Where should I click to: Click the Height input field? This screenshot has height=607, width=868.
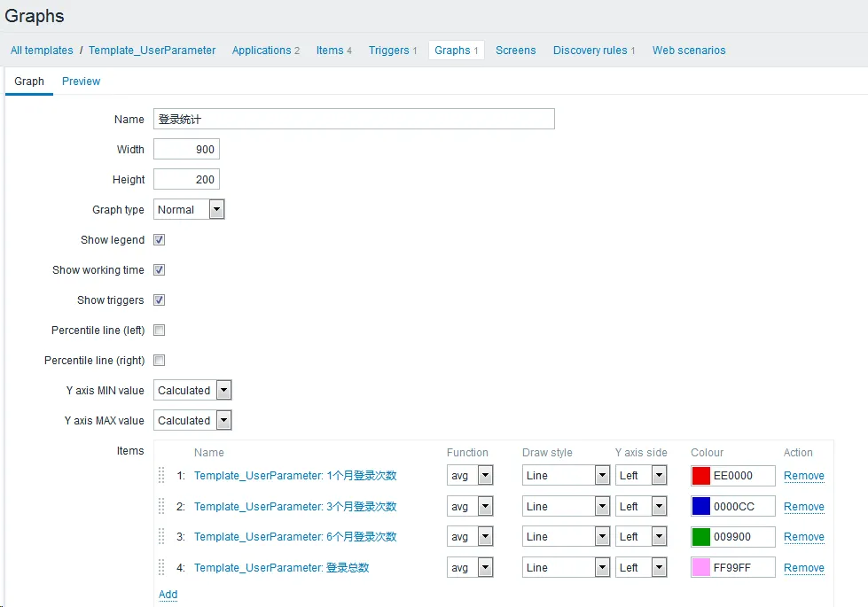[x=186, y=179]
